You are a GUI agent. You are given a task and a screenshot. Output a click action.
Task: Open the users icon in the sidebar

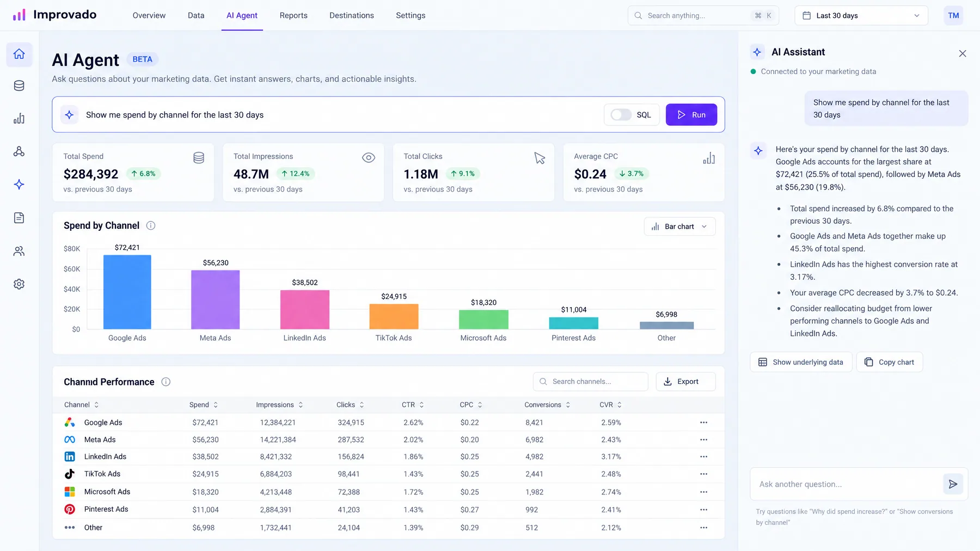click(19, 251)
